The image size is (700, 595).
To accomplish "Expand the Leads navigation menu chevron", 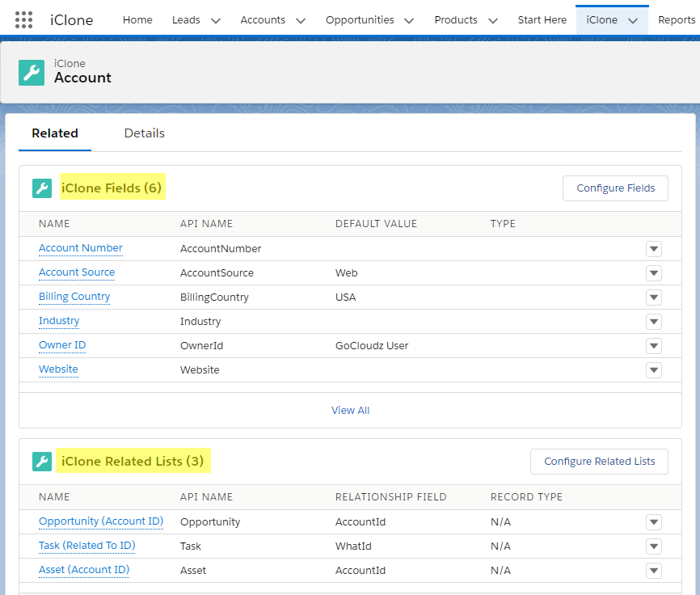I will [x=216, y=20].
